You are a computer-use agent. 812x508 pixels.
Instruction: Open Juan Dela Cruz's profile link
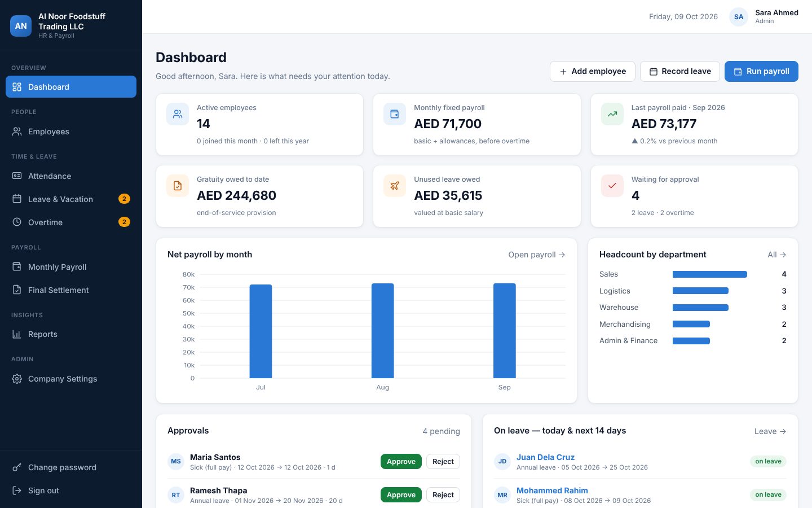tap(545, 457)
